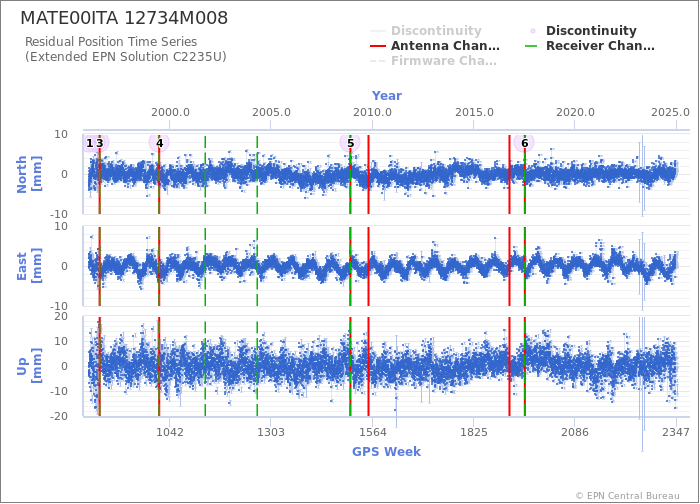Click GPS week 2347 tick label

676,432
